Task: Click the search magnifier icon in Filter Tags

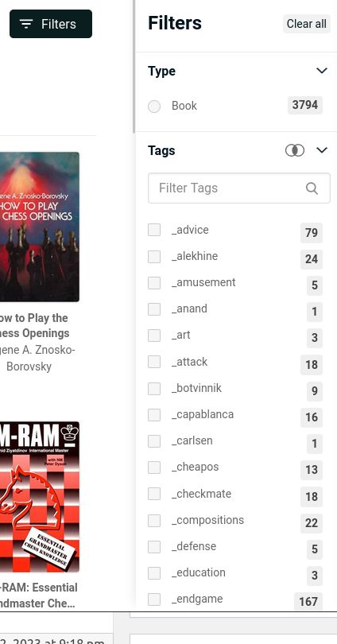Action: tap(312, 188)
